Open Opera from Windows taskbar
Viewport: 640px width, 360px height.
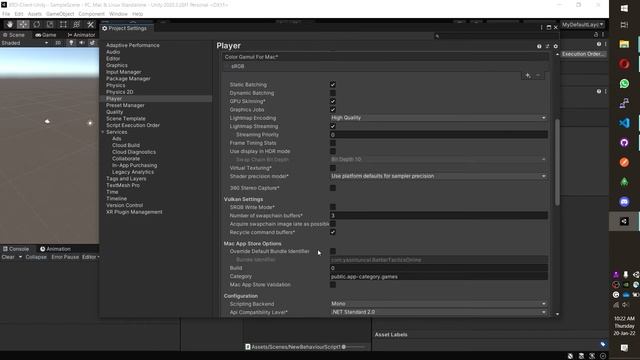624,64
